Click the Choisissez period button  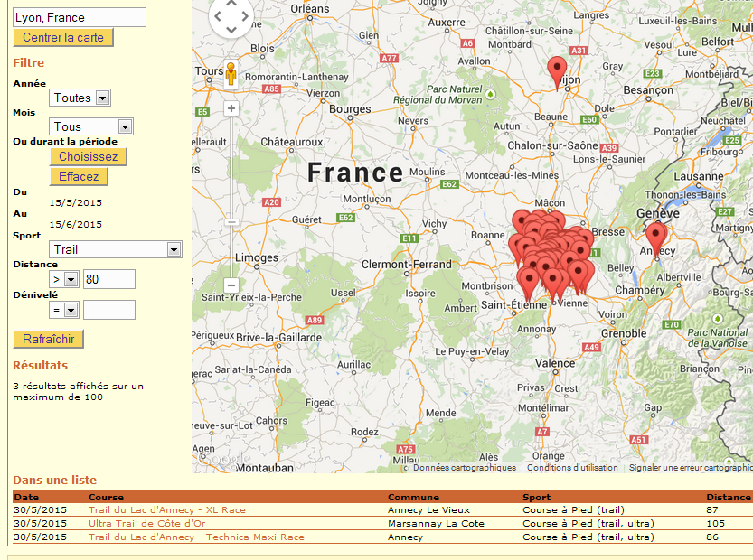click(88, 156)
